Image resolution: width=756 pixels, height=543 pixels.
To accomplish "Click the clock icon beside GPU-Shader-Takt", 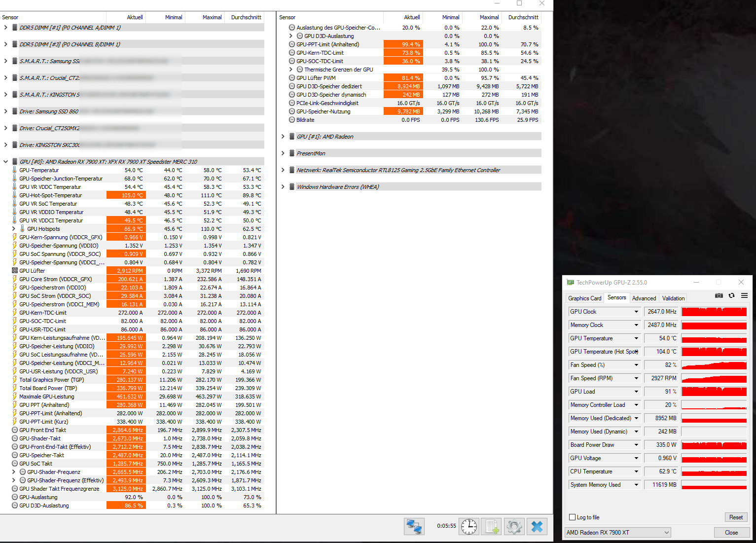I will (15, 438).
